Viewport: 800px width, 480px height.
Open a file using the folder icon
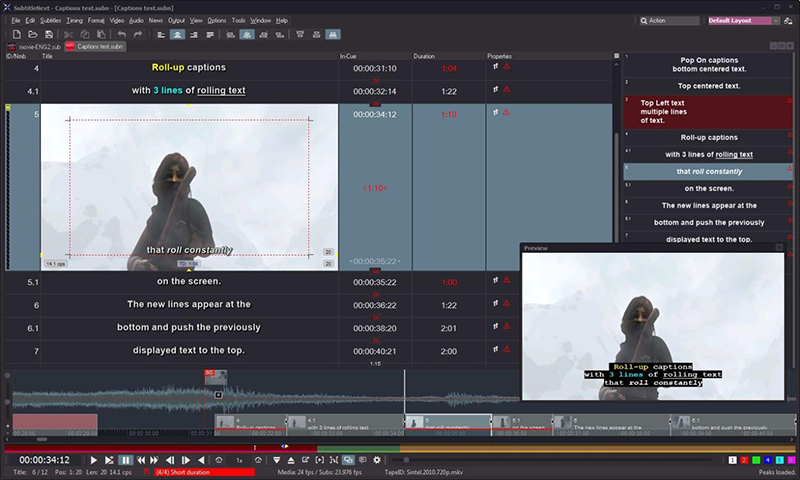33,34
